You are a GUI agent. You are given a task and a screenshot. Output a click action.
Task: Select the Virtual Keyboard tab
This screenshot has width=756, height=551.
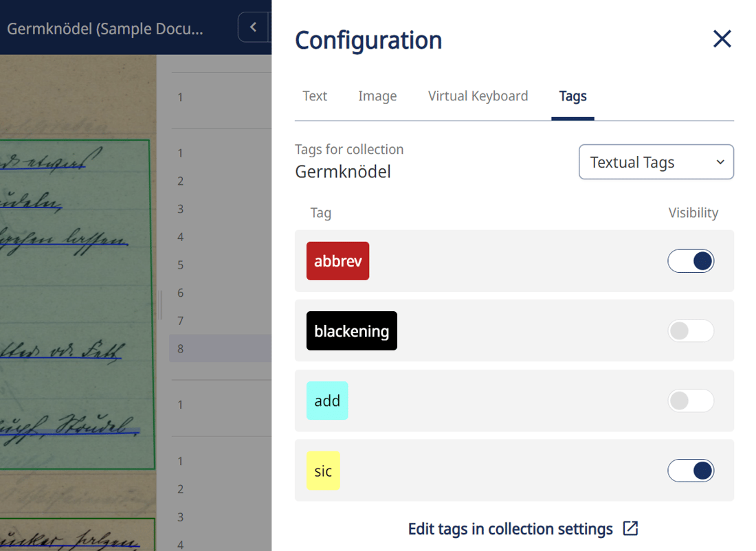coord(478,96)
